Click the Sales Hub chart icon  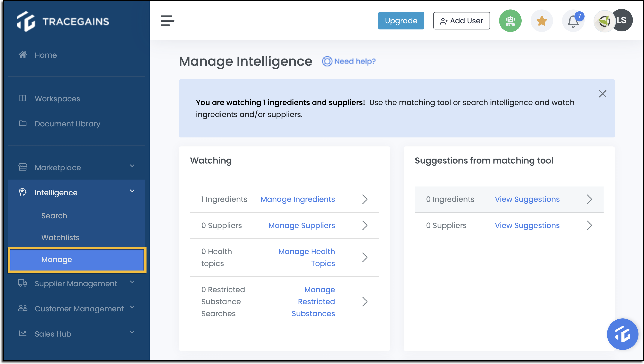[22, 333]
